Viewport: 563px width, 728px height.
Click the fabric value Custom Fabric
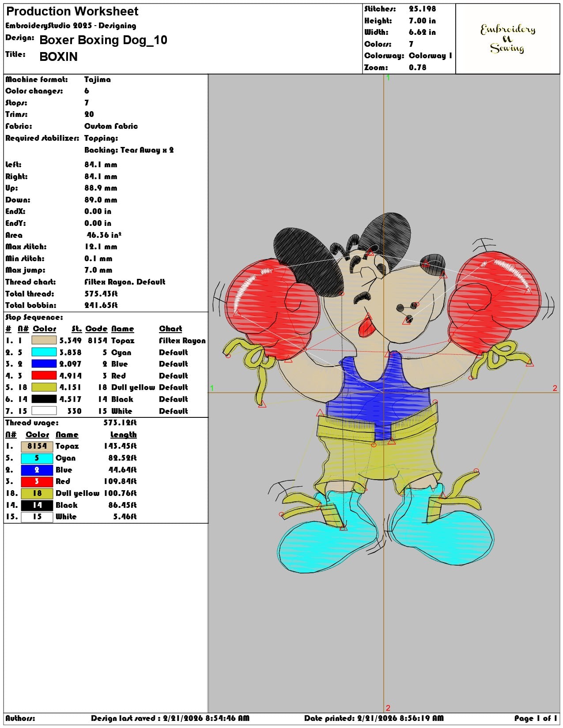coord(111,126)
